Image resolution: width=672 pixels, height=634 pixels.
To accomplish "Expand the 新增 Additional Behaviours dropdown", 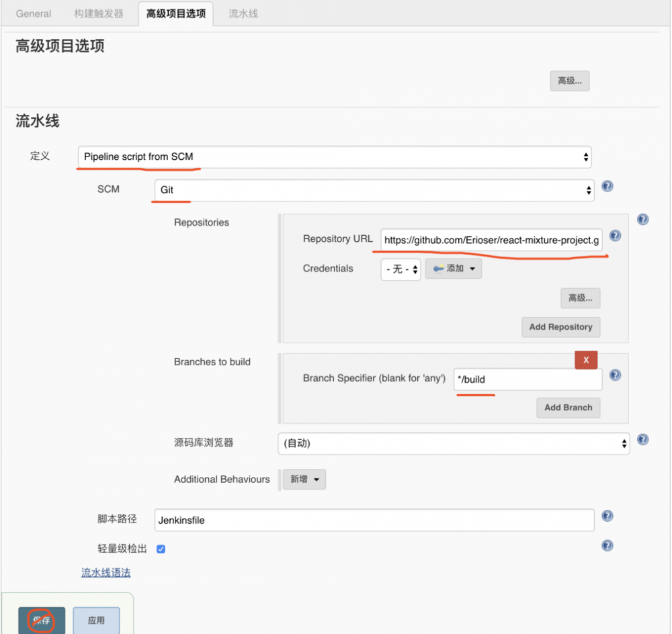I will tap(304, 480).
